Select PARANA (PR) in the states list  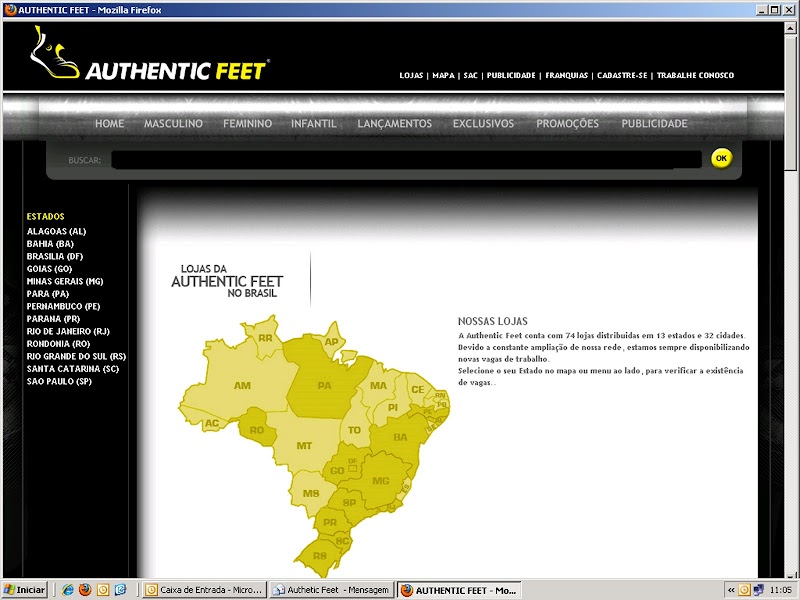tap(53, 319)
